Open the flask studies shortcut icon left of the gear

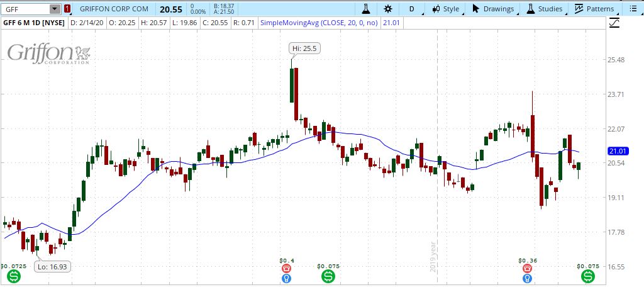pos(365,9)
